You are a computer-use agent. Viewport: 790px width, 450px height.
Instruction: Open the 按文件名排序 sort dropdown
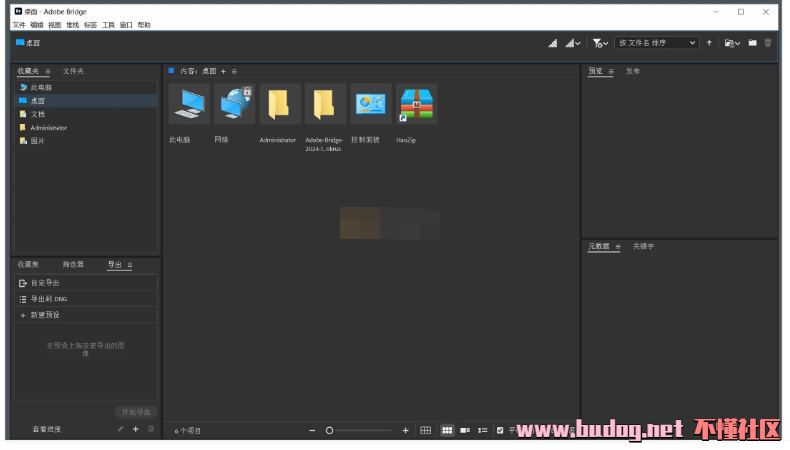coord(656,43)
